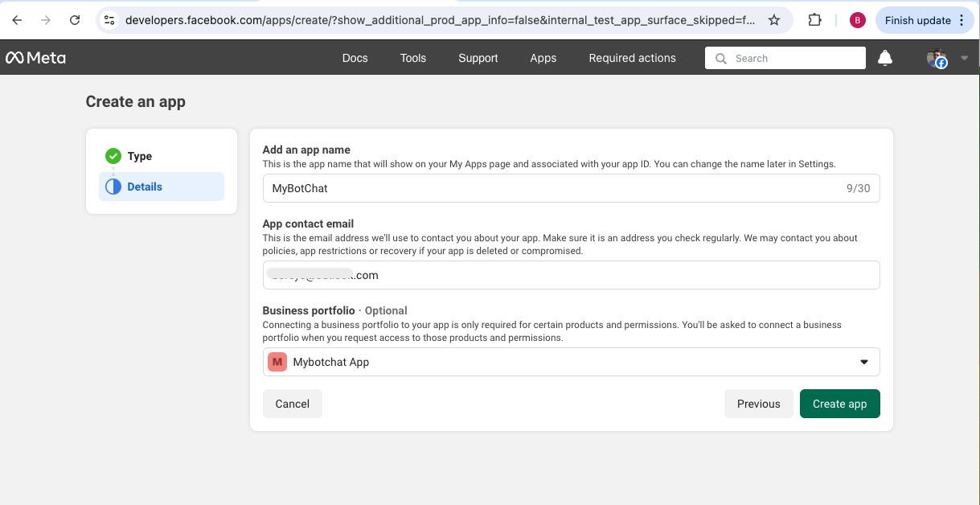Open the Tools menu item

(412, 58)
